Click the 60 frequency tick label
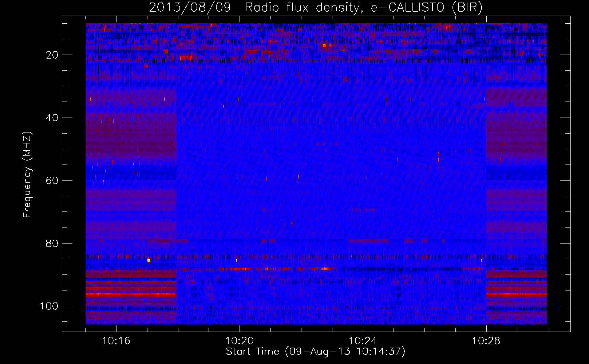Screen dimensions: 589x364 (x=52, y=181)
